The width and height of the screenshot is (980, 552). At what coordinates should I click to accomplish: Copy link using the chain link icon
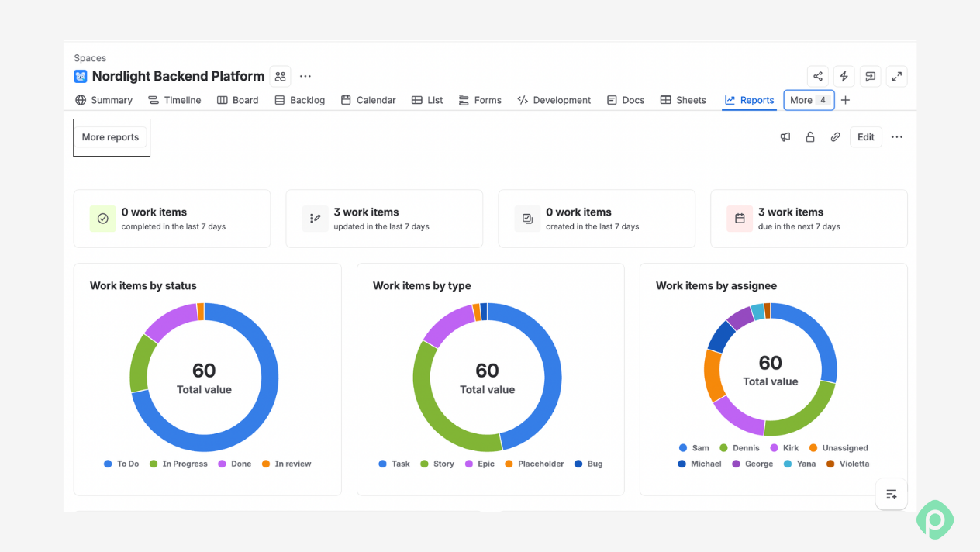[835, 137]
